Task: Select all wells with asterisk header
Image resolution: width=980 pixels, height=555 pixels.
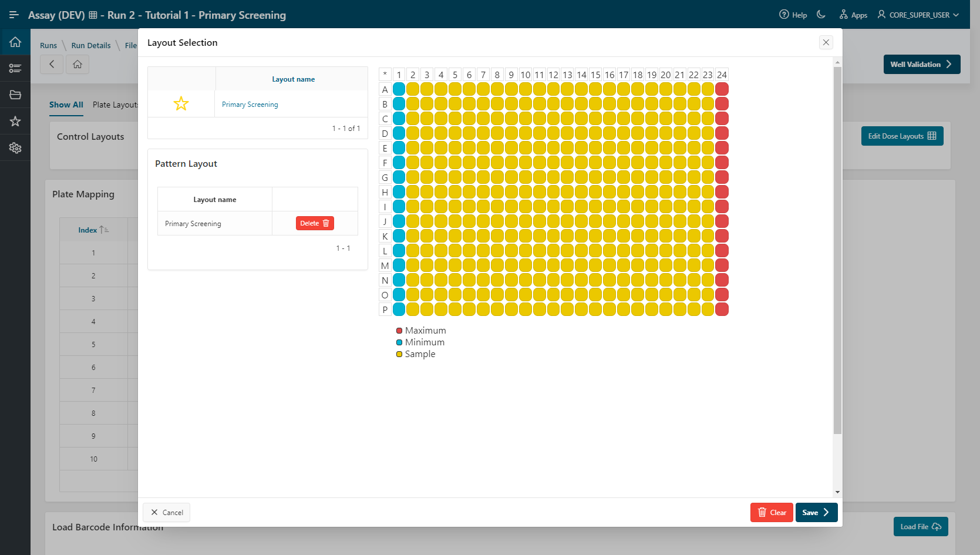Action: [x=385, y=75]
